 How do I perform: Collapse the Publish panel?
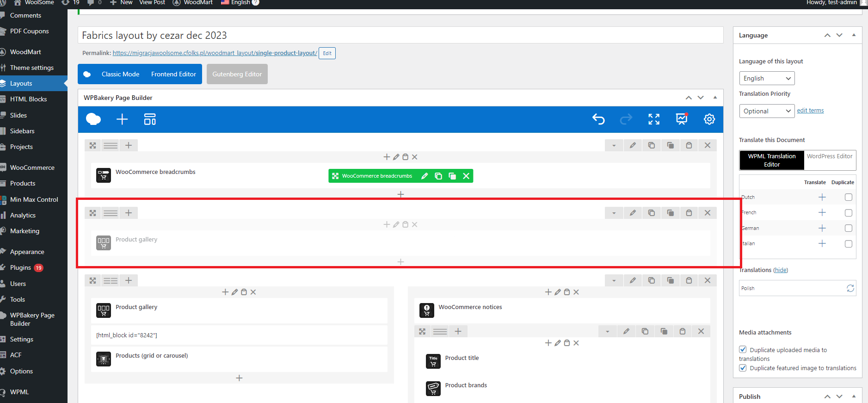(x=854, y=397)
